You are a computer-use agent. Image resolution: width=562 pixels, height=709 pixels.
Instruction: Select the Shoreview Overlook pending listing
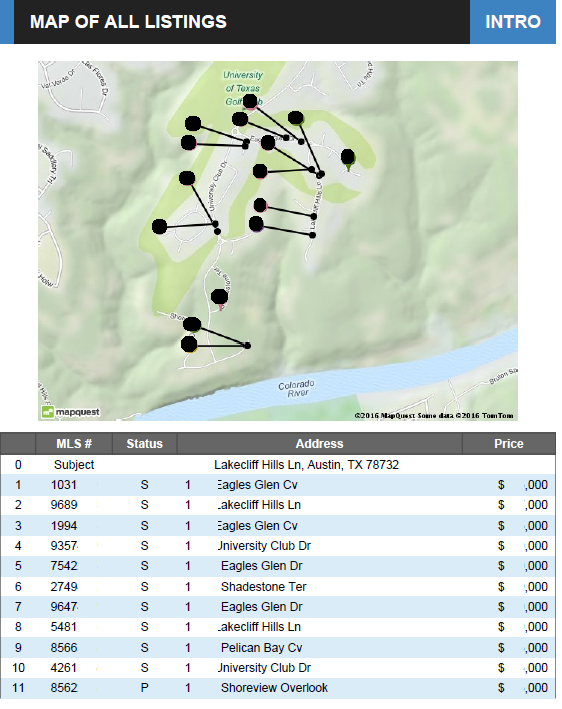(278, 688)
